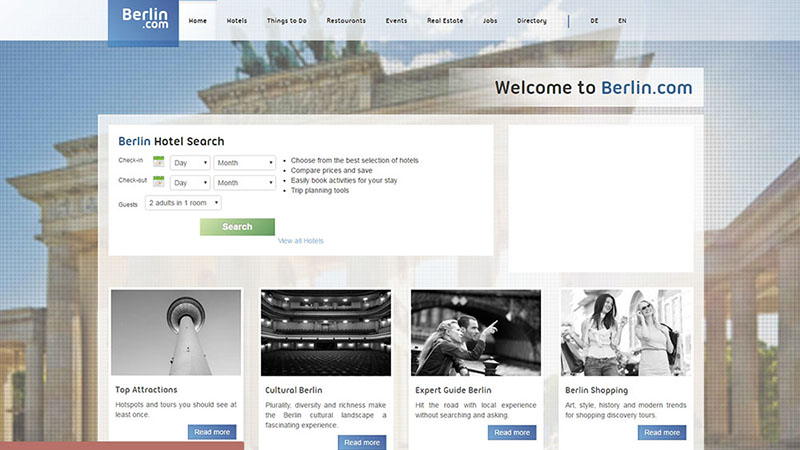Click the Cultural Berlin theater image
The image size is (800, 450).
(325, 332)
